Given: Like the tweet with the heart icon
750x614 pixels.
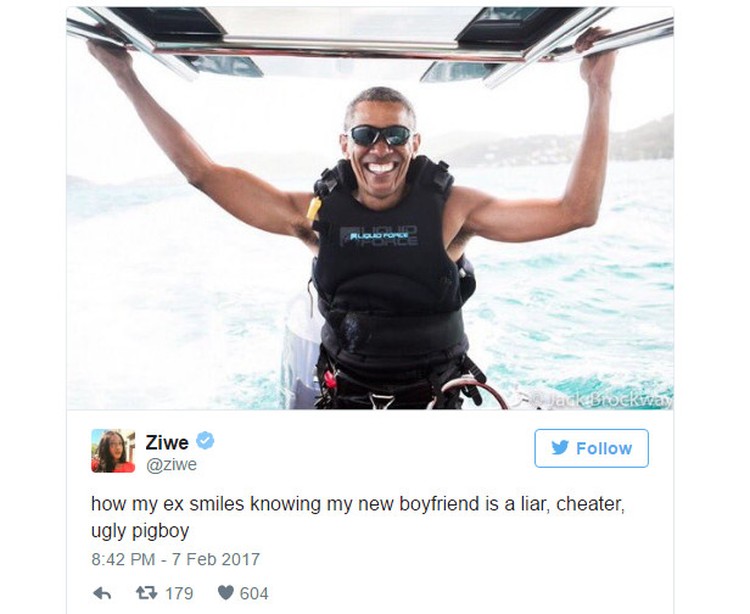Looking at the screenshot, I should (225, 593).
